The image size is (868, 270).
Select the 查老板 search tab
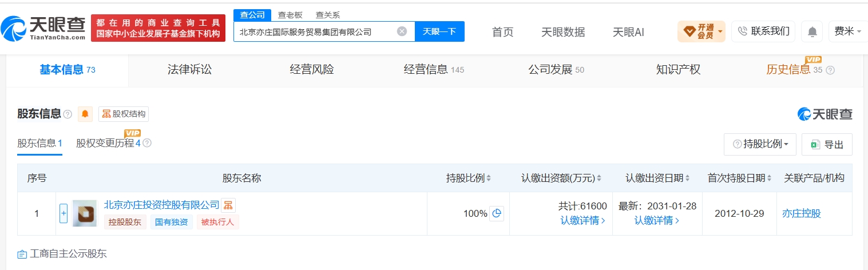click(x=291, y=15)
